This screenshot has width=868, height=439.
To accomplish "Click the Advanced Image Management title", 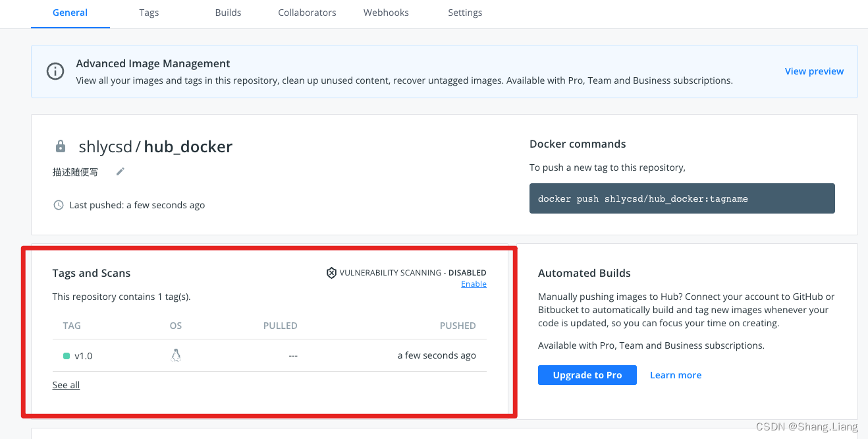I will 153,63.
